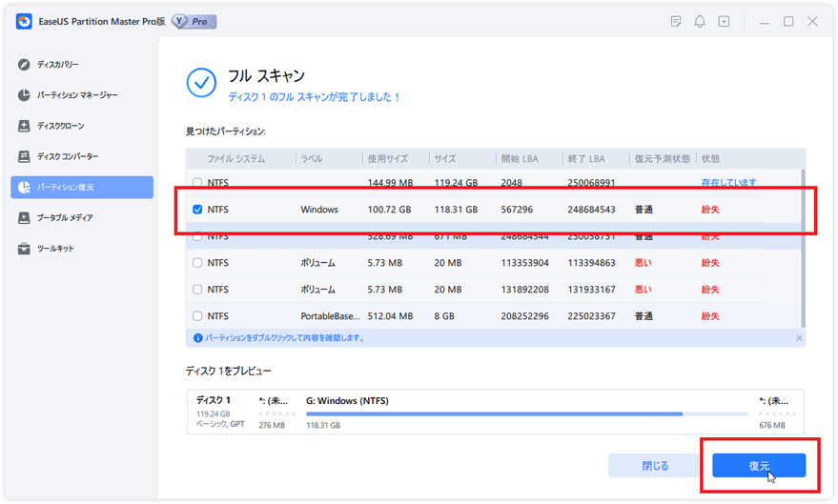Viewport: 838px width, 504px height.
Task: Check the 131892208 start-LBA volume checkbox
Action: point(197,290)
